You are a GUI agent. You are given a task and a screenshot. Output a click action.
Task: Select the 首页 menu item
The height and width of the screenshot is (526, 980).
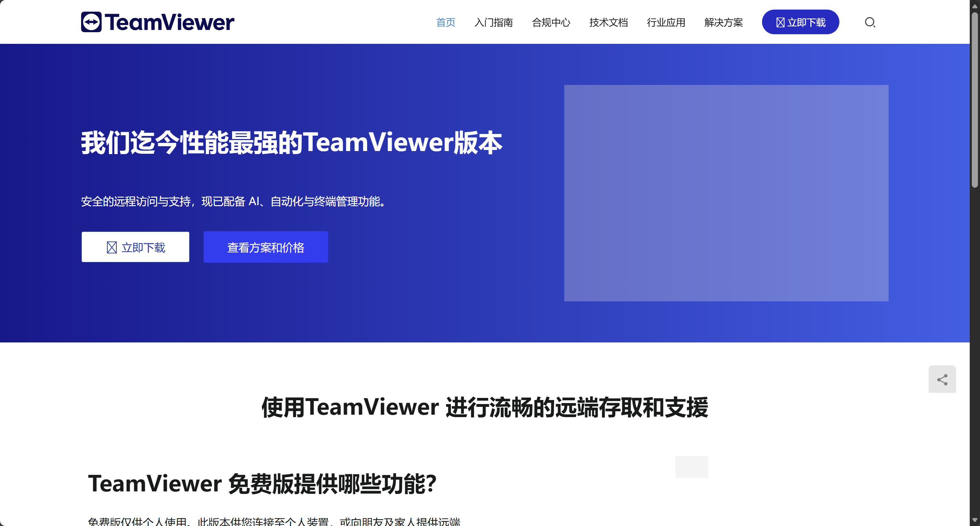446,23
